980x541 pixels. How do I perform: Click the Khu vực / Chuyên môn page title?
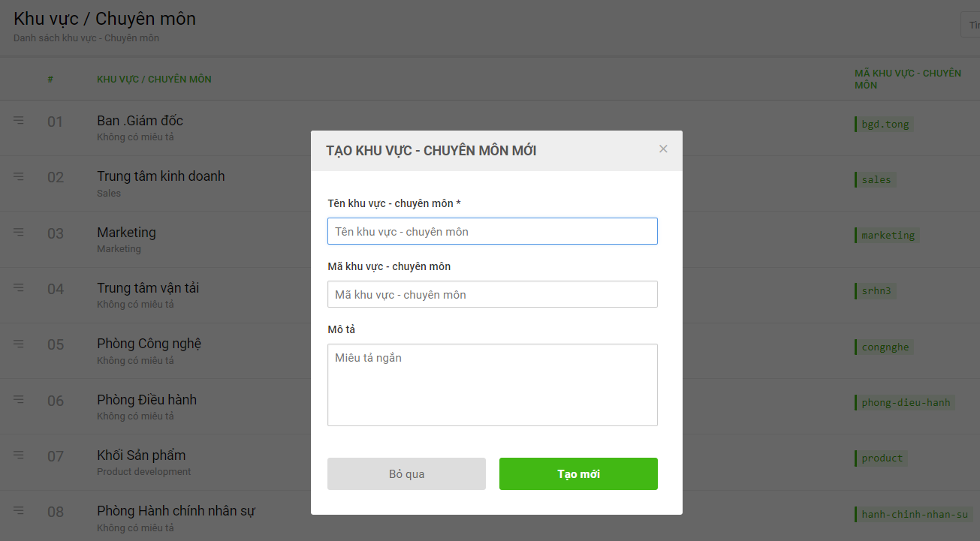click(x=104, y=19)
